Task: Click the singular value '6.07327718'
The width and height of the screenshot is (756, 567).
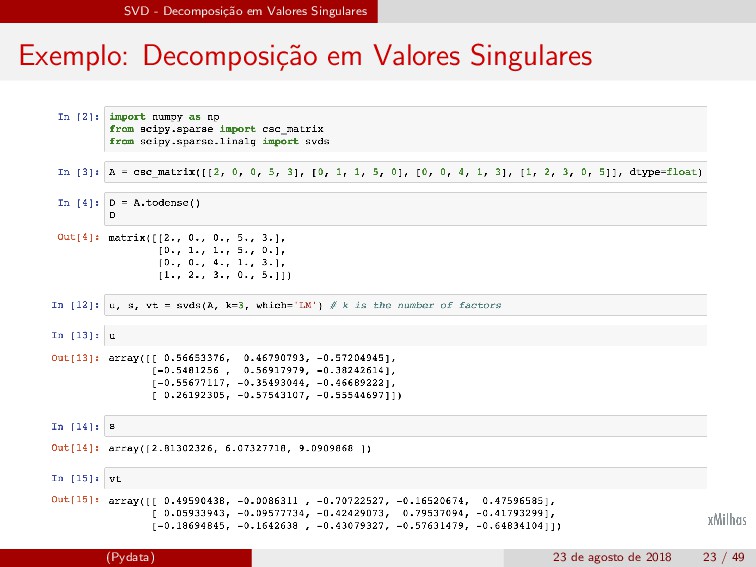Action: click(x=256, y=448)
